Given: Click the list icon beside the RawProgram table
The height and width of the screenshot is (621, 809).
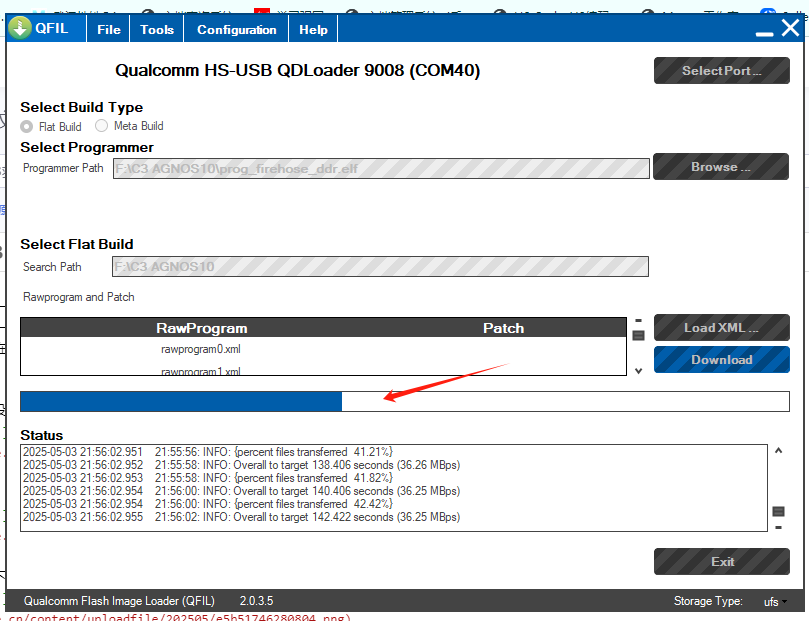Looking at the screenshot, I should 638,336.
